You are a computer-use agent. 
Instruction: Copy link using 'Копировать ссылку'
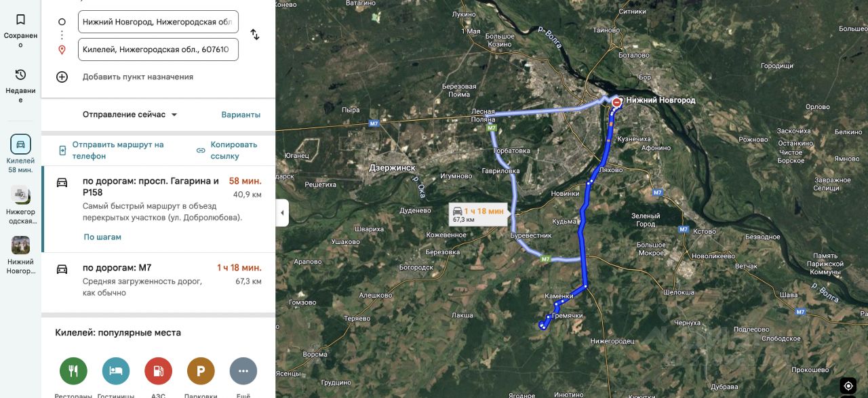tap(227, 151)
